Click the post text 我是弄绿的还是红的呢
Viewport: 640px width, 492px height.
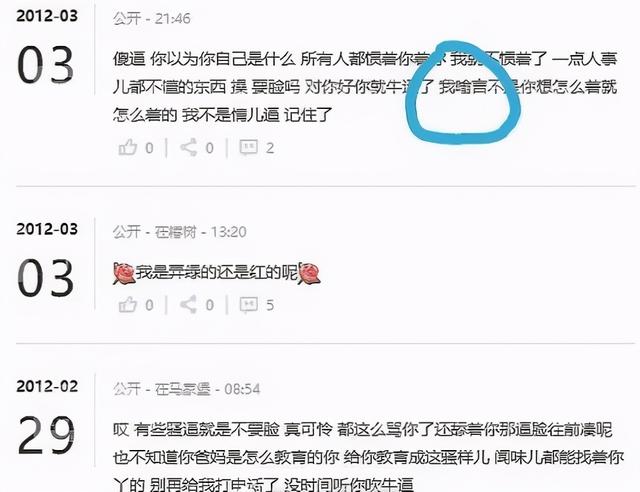(217, 273)
